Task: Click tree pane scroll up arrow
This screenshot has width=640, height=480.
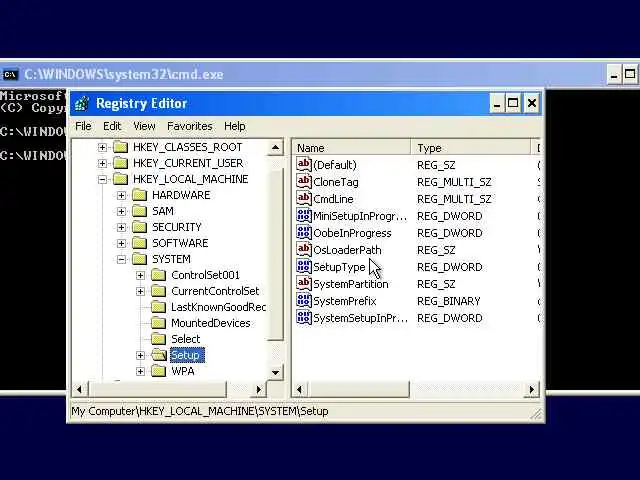Action: coord(276,147)
